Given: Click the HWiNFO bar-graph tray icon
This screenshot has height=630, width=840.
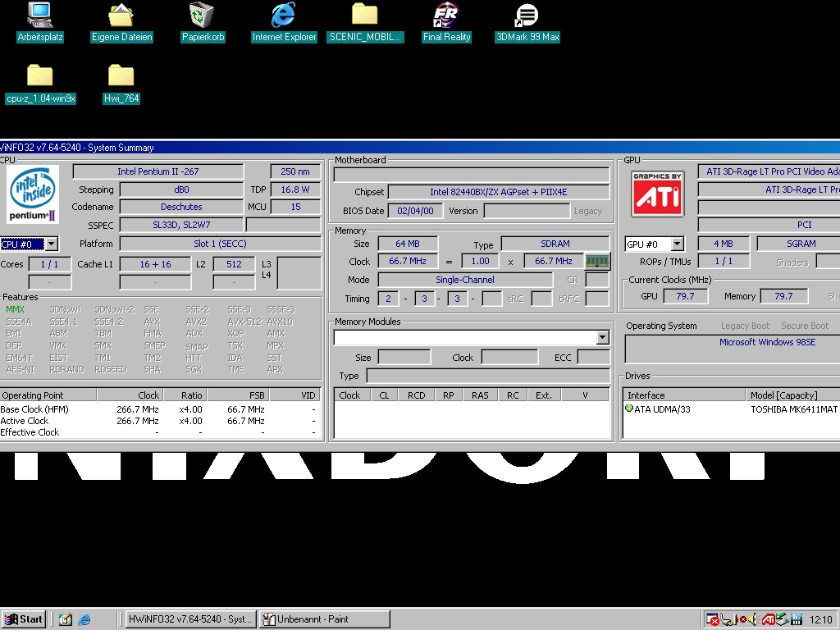Looking at the screenshot, I should tap(796, 620).
